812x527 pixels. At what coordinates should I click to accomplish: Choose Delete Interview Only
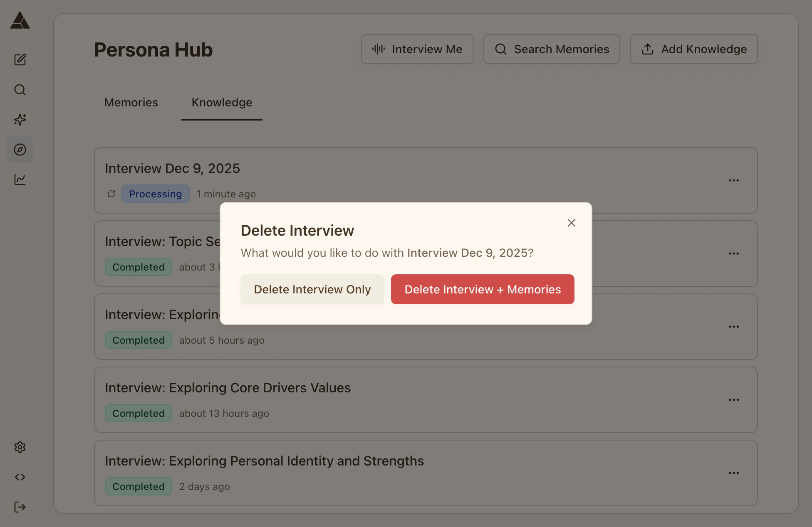[312, 289]
